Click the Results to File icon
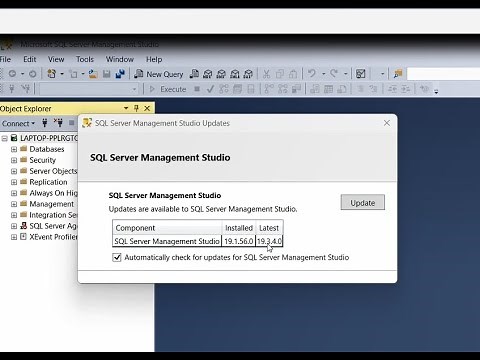The image size is (480, 360). pyautogui.click(x=342, y=89)
